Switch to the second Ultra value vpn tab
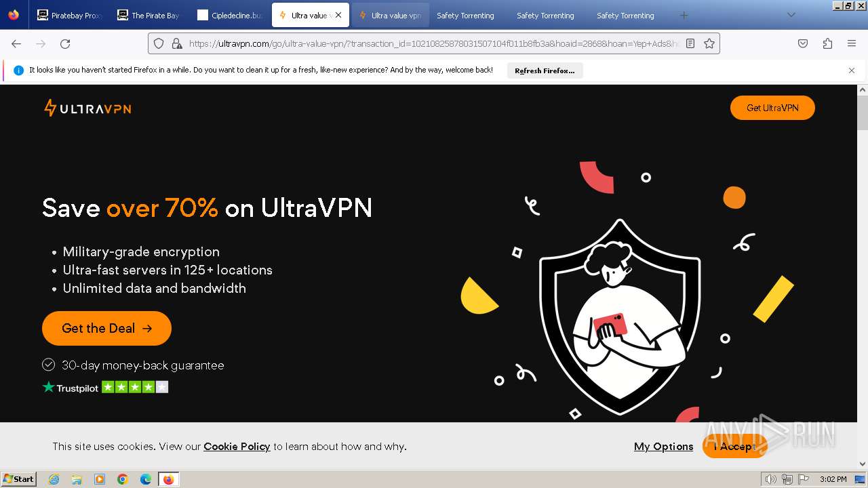This screenshot has width=868, height=488. coord(390,15)
